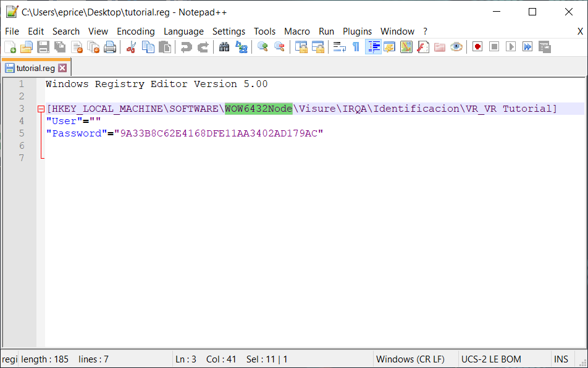Click the Close All documents icon

[93, 47]
